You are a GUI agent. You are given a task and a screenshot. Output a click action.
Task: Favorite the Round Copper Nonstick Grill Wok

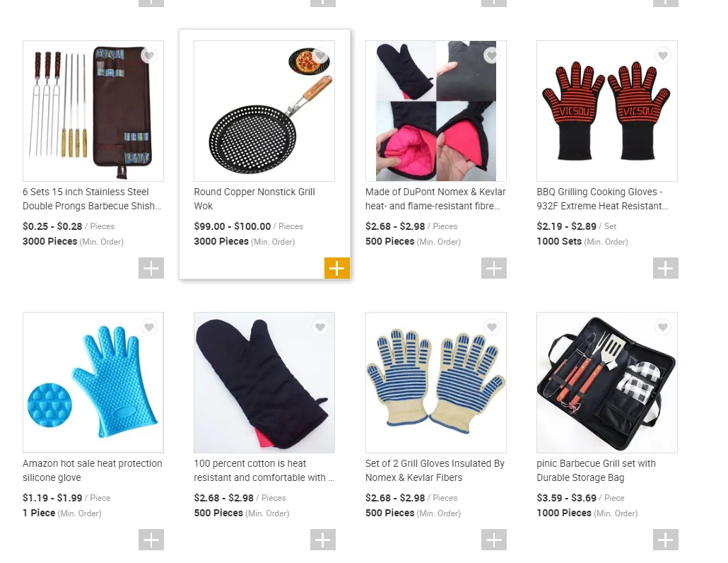point(320,55)
